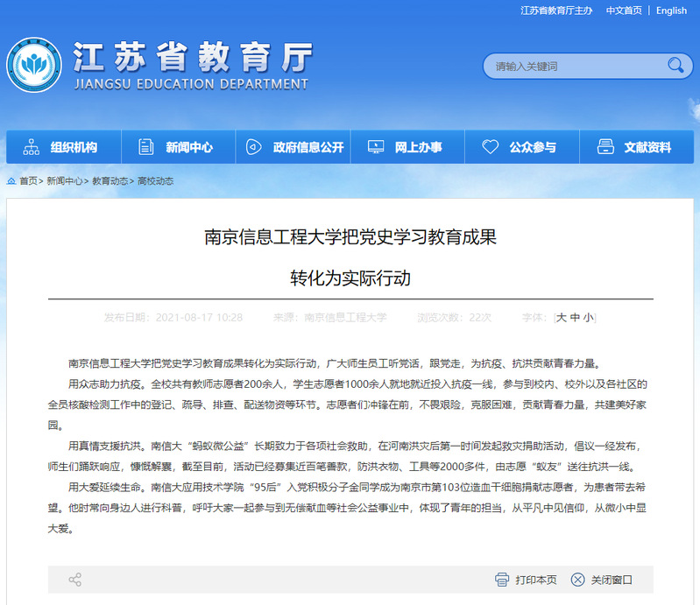Go to 教育动态 in the breadcrumb
Image resolution: width=700 pixels, height=605 pixels.
[110, 181]
